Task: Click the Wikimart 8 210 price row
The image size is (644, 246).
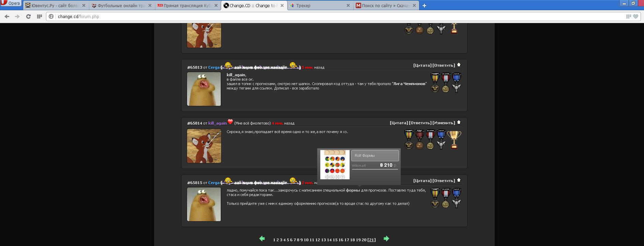Action: tap(375, 165)
